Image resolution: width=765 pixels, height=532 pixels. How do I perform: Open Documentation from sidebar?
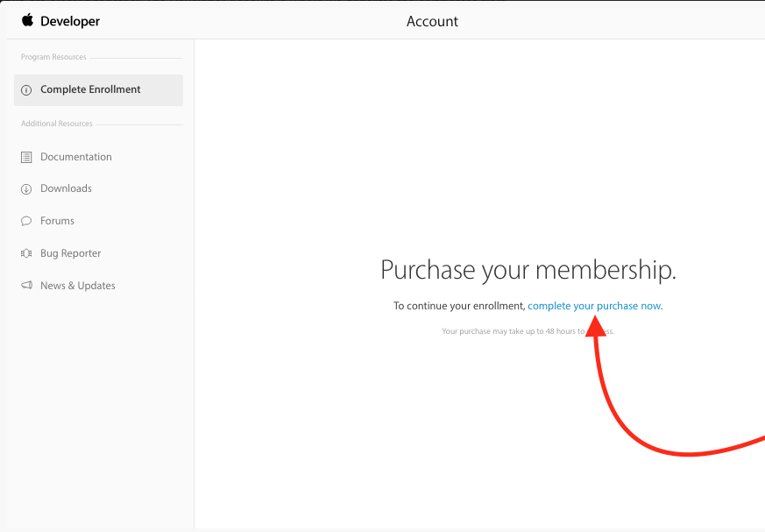point(76,157)
